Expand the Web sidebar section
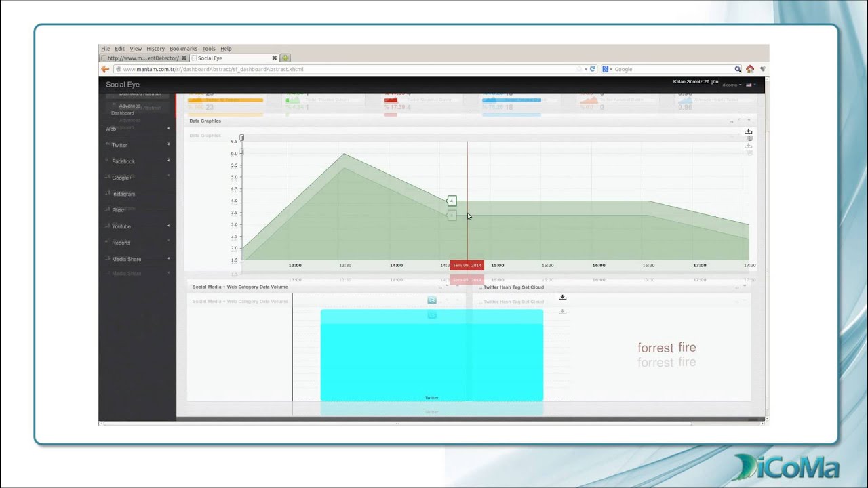The height and width of the screenshot is (488, 868). point(138,129)
